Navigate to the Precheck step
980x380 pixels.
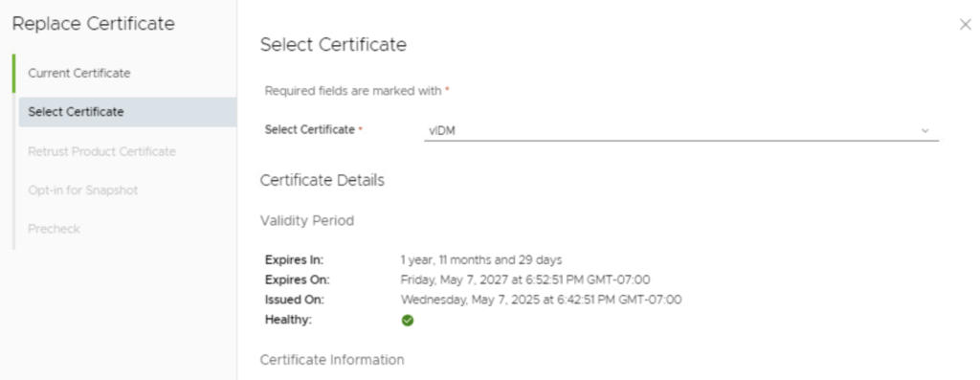click(54, 229)
